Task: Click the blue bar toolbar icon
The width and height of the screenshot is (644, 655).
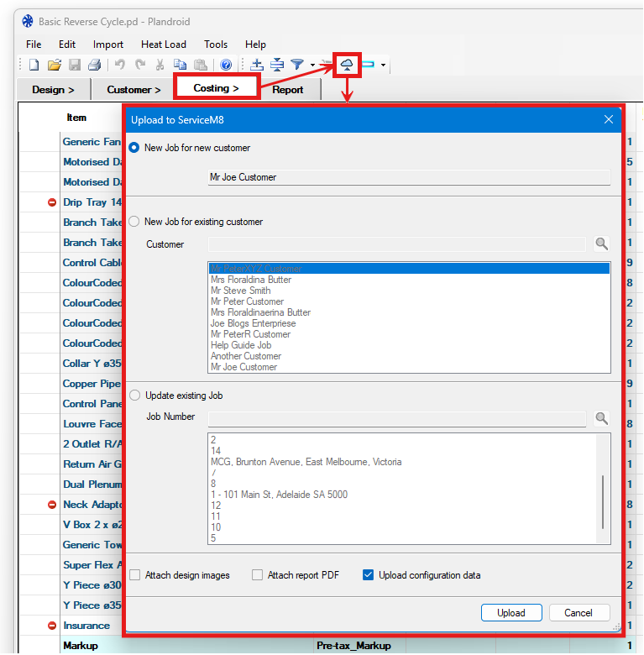Action: [x=369, y=65]
